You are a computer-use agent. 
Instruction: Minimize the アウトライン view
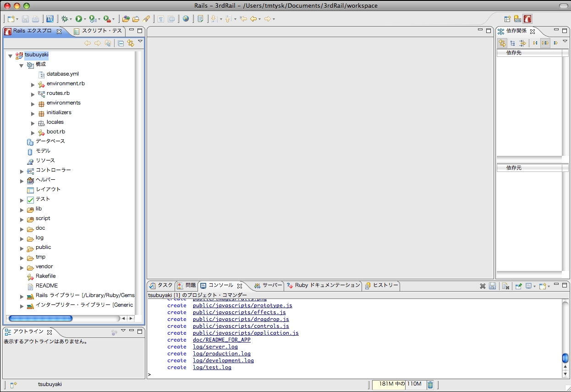[x=132, y=331]
